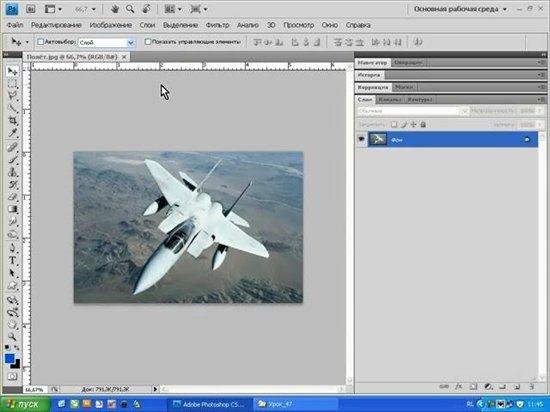This screenshot has width=550, height=412.
Task: Close the Полет.jpg document tab
Action: point(124,57)
